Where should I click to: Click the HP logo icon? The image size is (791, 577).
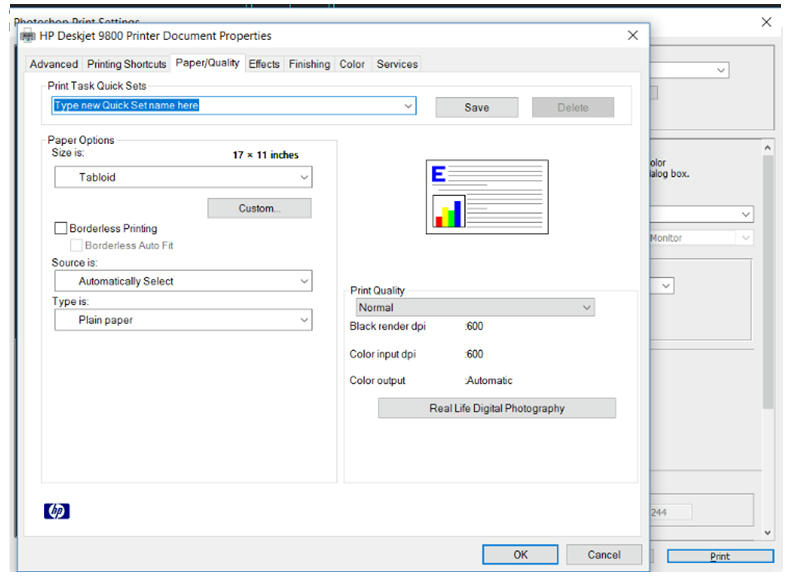[x=57, y=511]
